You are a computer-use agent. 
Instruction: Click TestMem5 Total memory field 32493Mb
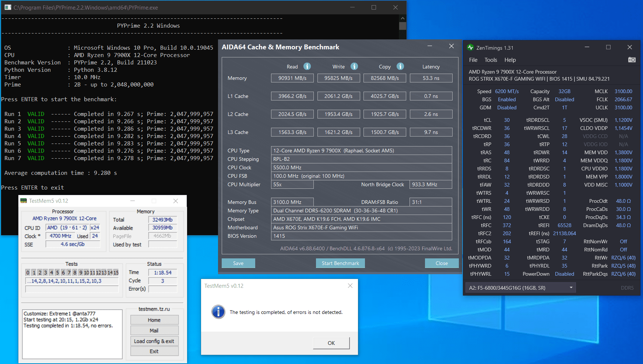coord(162,220)
